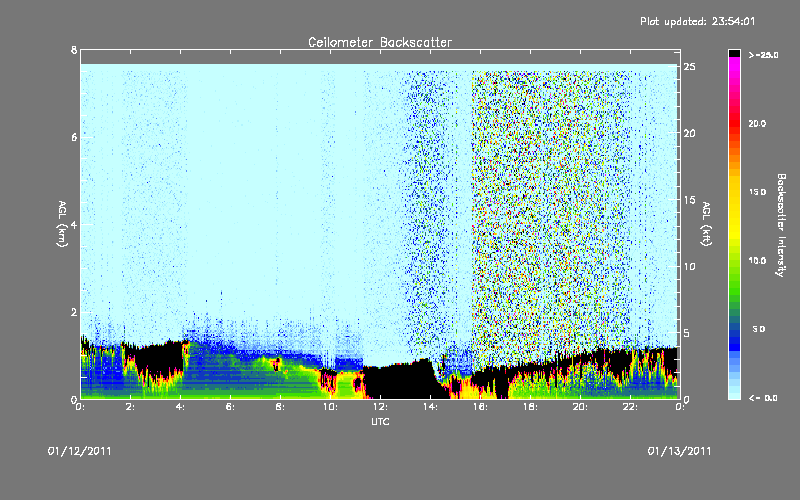Select the UTC x-axis label
Image resolution: width=800 pixels, height=500 pixels.
[380, 422]
